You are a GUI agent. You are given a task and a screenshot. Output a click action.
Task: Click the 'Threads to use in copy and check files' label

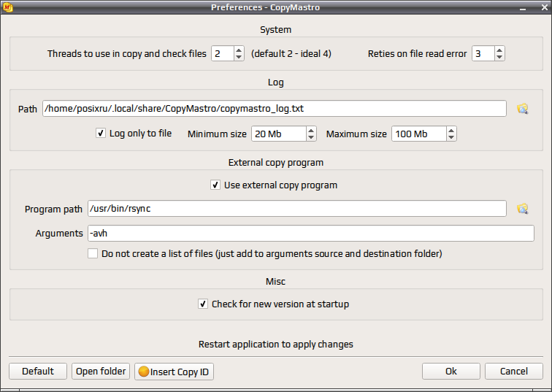[127, 53]
